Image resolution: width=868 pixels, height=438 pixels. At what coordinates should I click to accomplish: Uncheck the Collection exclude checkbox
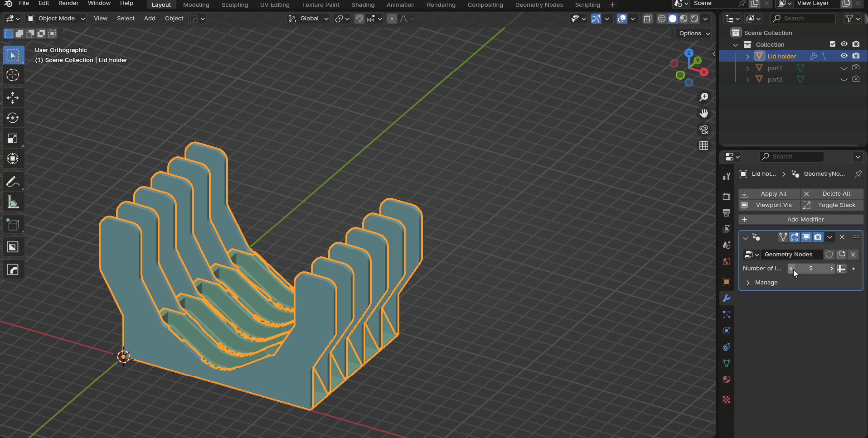coord(833,44)
